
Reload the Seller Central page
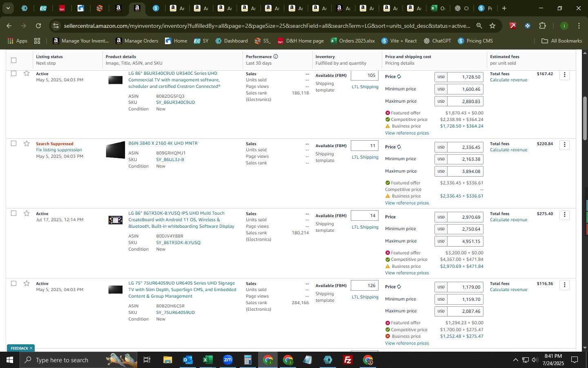pos(38,26)
